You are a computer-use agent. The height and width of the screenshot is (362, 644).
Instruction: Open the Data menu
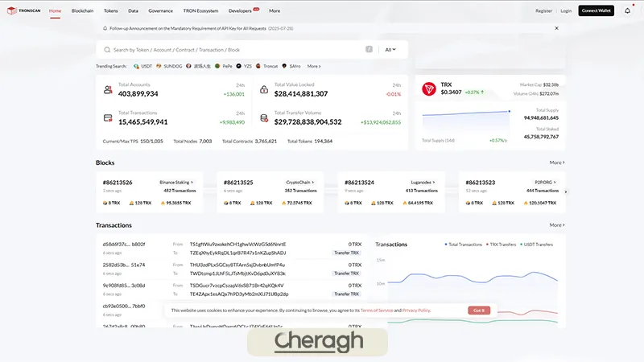(x=133, y=10)
